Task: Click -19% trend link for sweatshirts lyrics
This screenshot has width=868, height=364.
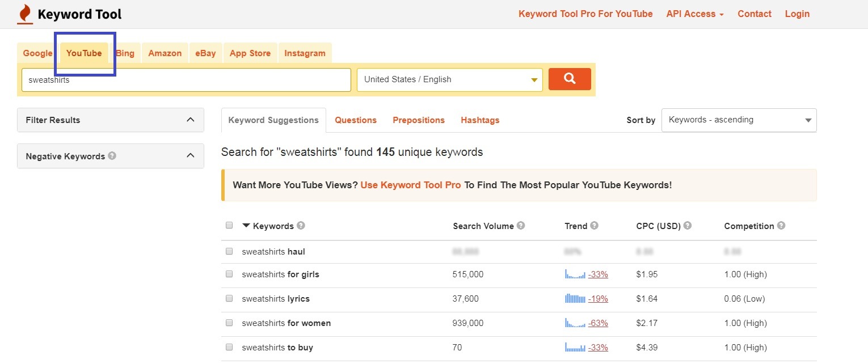Action: click(x=598, y=298)
